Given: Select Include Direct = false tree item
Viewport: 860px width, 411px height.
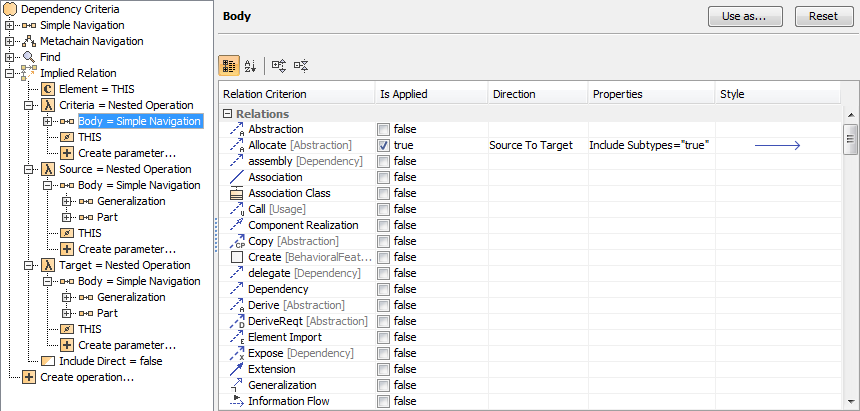Looking at the screenshot, I should click(x=110, y=361).
